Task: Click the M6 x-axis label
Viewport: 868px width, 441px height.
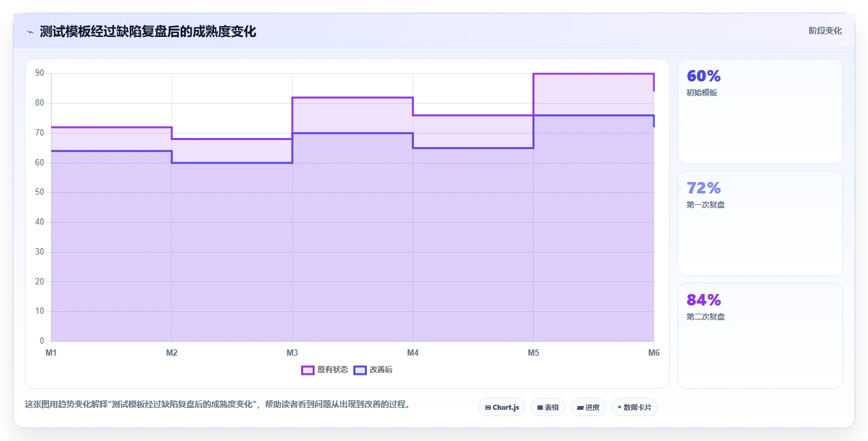Action: pyautogui.click(x=653, y=352)
